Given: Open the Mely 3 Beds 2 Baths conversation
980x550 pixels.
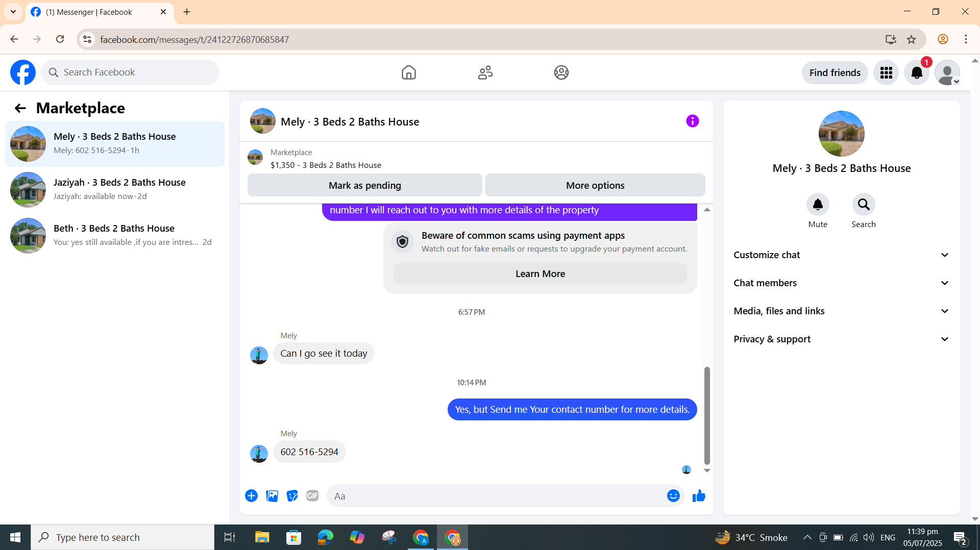Looking at the screenshot, I should 115,144.
